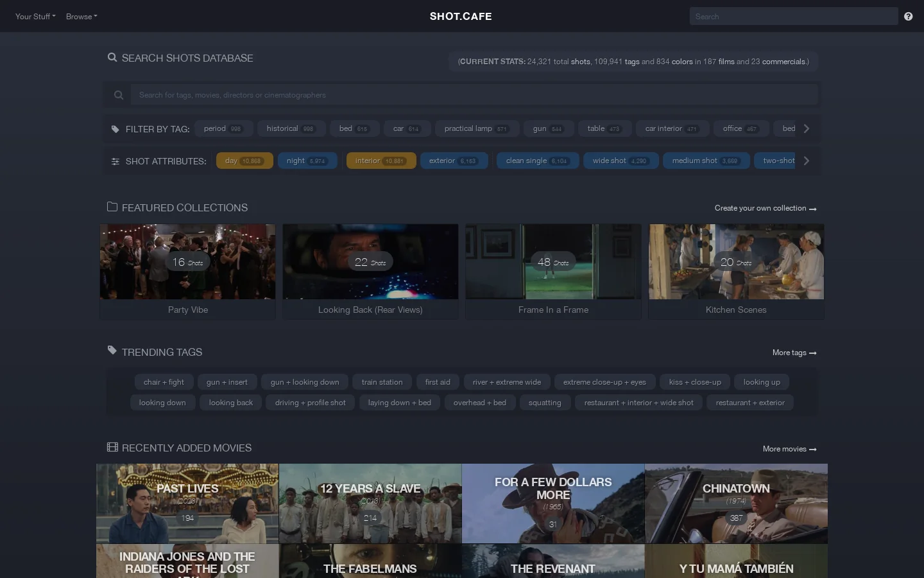Open the Kitchen Scenes collection
Screen dimensions: 924x578
coord(736,272)
